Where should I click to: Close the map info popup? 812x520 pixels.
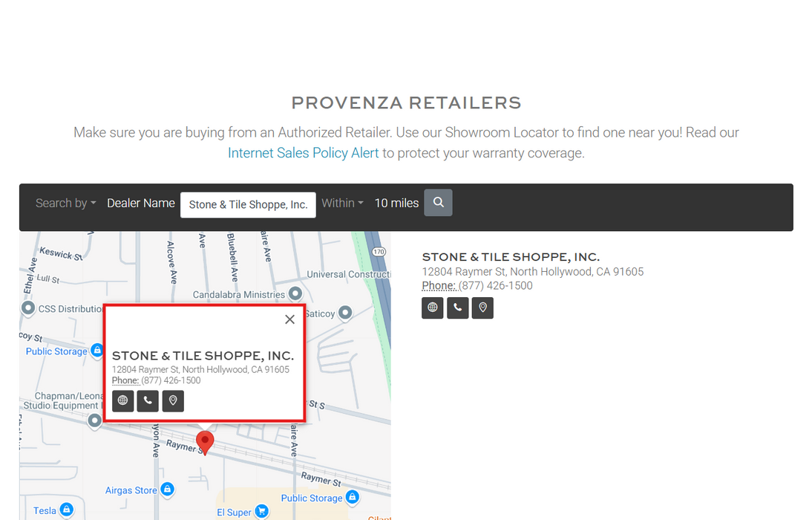(x=289, y=319)
